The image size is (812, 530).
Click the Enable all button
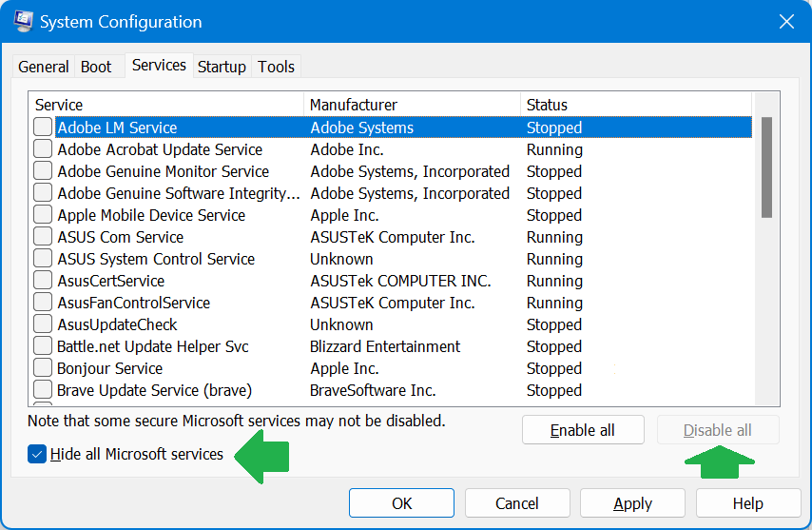coord(583,430)
